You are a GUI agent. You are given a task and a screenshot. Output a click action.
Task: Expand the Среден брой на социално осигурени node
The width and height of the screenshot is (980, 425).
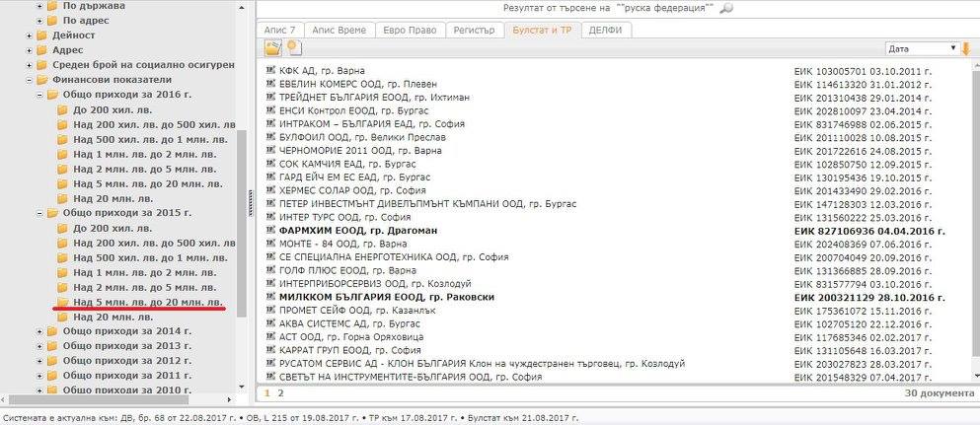coord(29,65)
